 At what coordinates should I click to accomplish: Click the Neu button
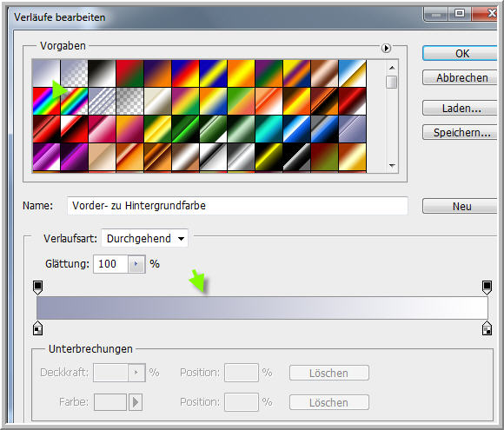click(x=461, y=206)
